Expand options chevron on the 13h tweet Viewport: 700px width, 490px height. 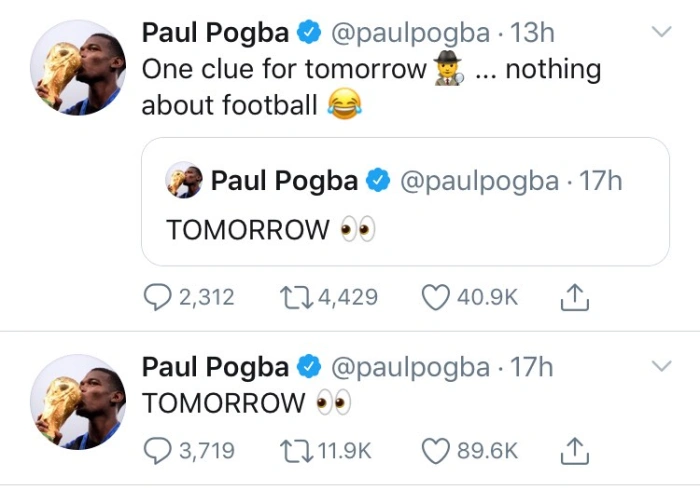coord(660,32)
